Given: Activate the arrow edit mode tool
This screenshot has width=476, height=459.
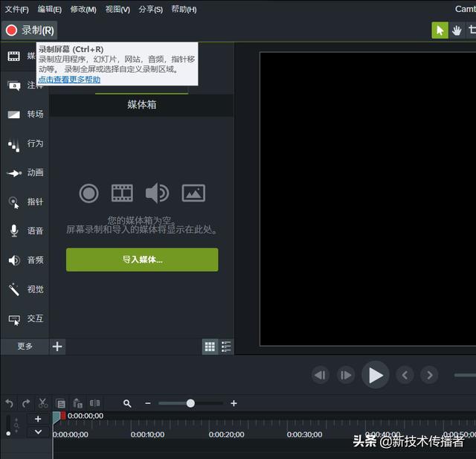Looking at the screenshot, I should tap(440, 31).
